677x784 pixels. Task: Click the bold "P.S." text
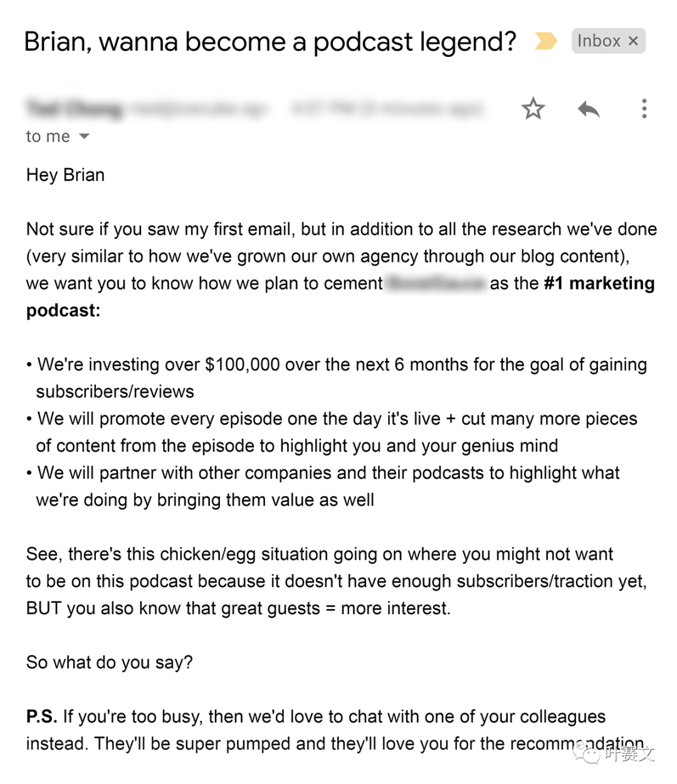[x=41, y=716]
